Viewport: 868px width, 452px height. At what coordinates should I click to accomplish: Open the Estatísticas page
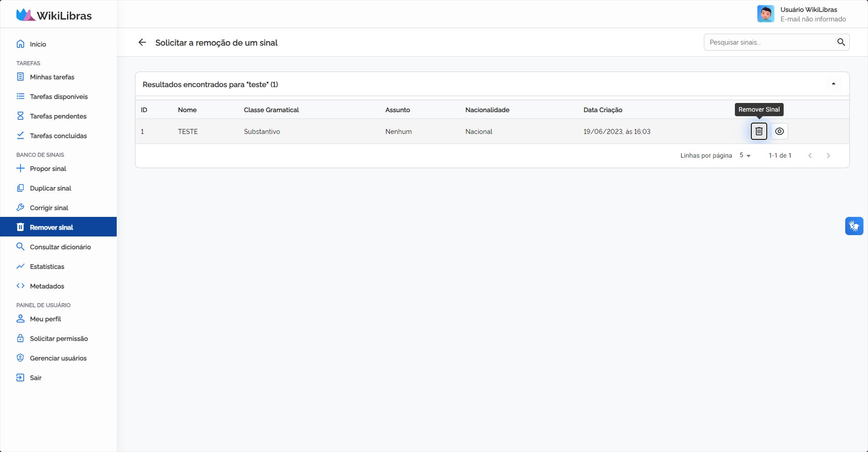click(47, 267)
